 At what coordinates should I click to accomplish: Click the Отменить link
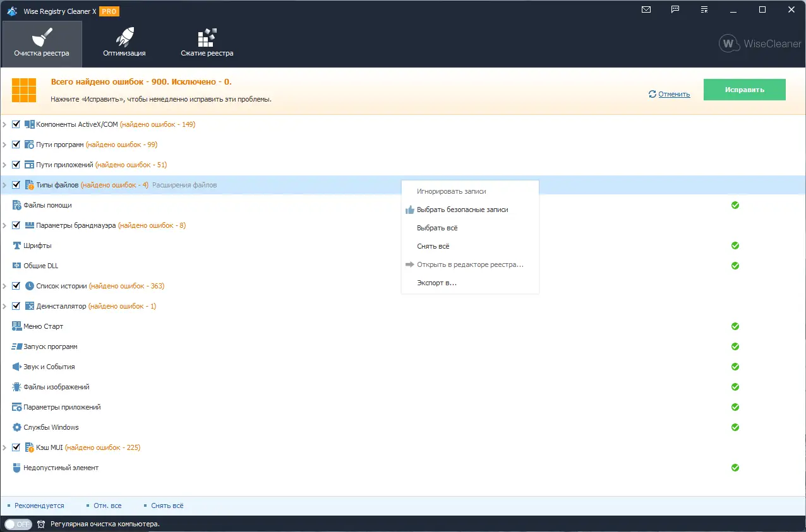tap(674, 94)
